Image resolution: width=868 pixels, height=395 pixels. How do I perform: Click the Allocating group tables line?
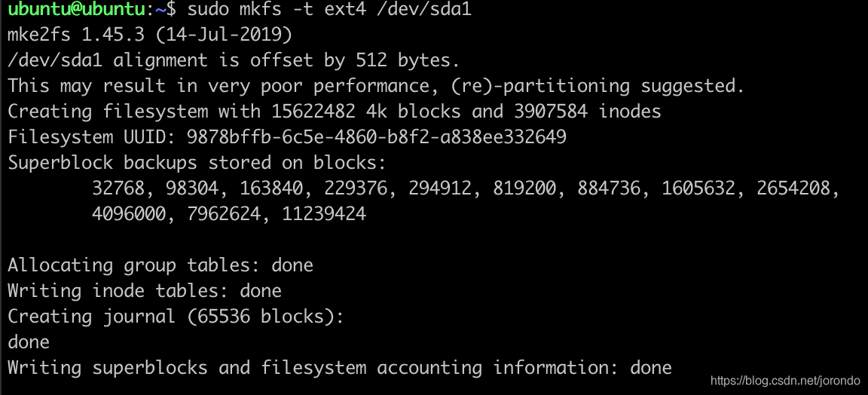tap(160, 265)
